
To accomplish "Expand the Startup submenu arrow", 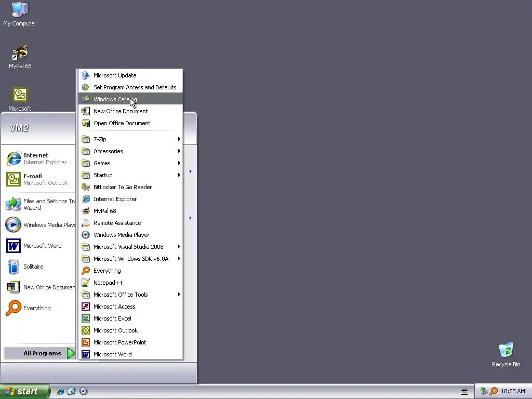I will [x=179, y=175].
